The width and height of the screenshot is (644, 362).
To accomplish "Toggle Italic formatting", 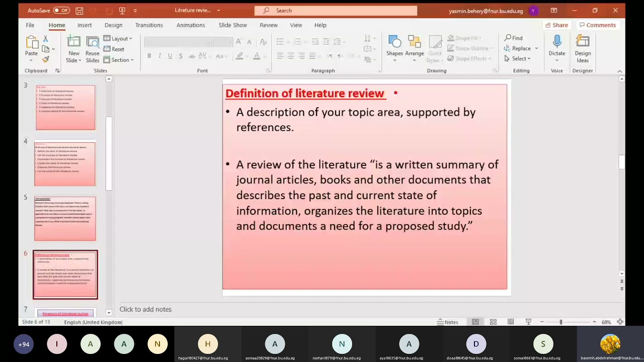I will (159, 56).
